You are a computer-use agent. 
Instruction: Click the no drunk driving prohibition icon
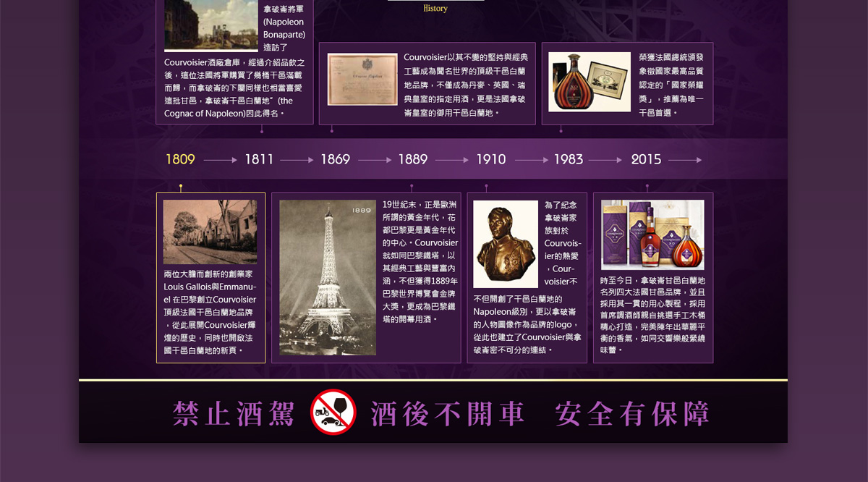333,413
